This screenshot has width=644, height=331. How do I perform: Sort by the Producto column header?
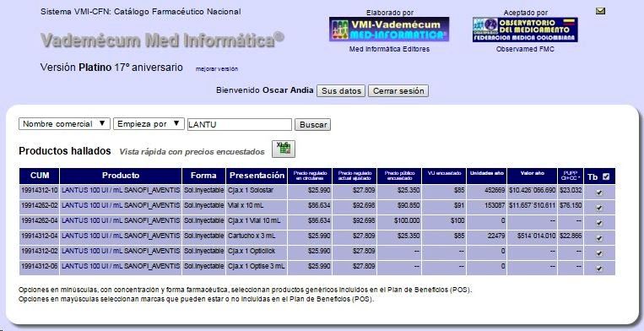pyautogui.click(x=121, y=176)
